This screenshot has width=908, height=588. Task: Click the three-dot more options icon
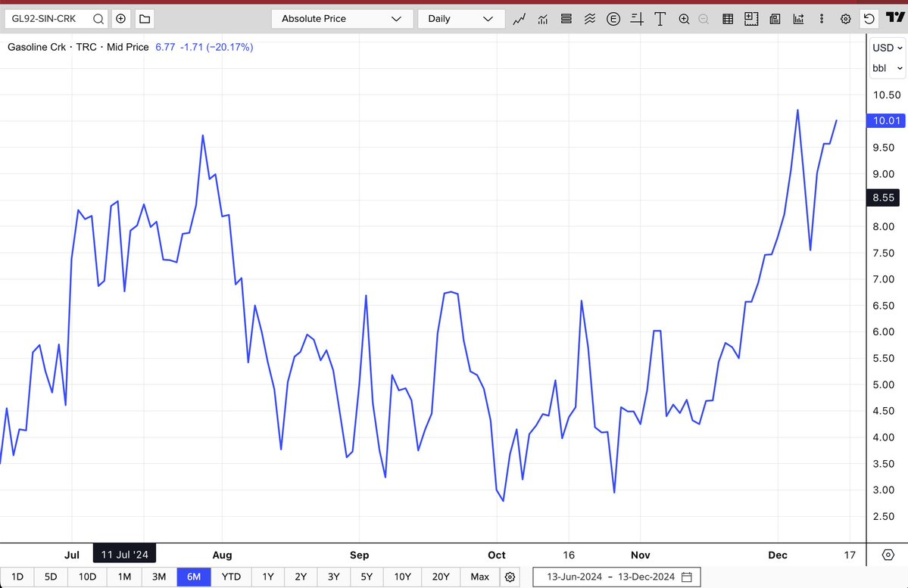(822, 19)
